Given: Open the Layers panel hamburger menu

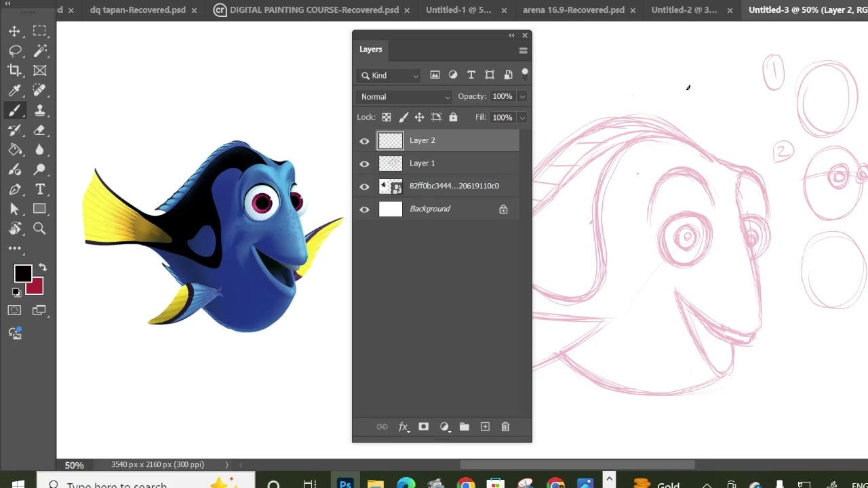Looking at the screenshot, I should tap(523, 50).
